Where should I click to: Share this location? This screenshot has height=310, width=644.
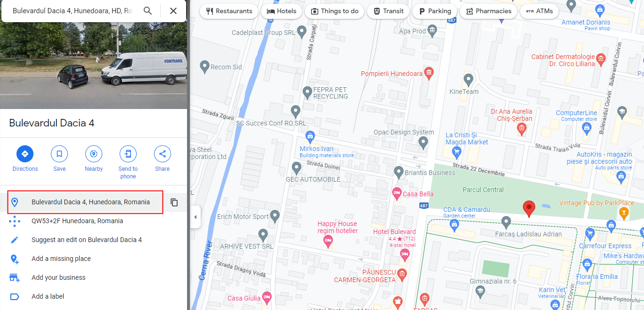tap(163, 159)
